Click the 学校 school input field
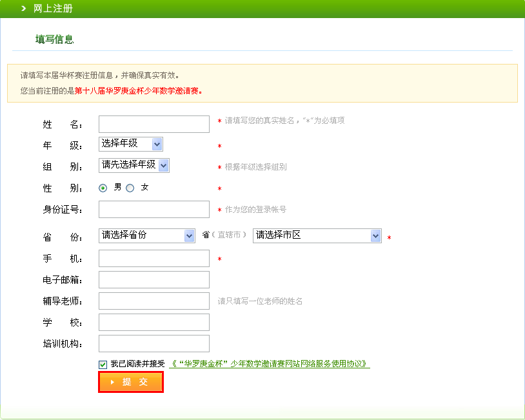This screenshot has width=525, height=420. click(154, 322)
